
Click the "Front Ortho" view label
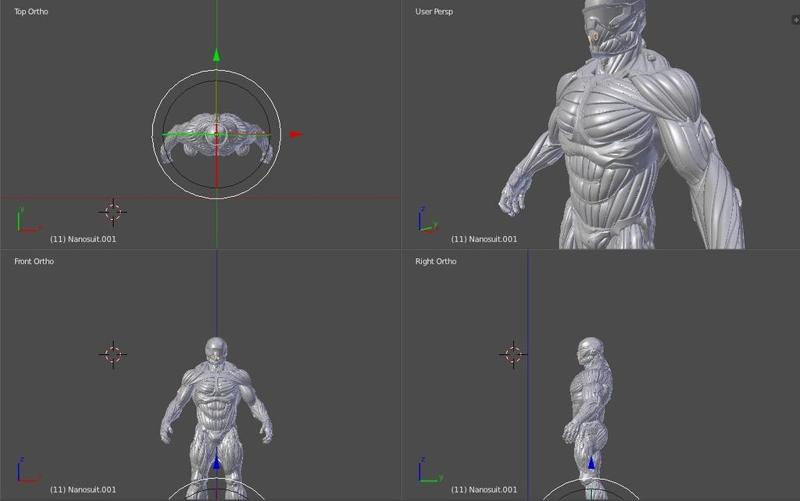tap(34, 261)
